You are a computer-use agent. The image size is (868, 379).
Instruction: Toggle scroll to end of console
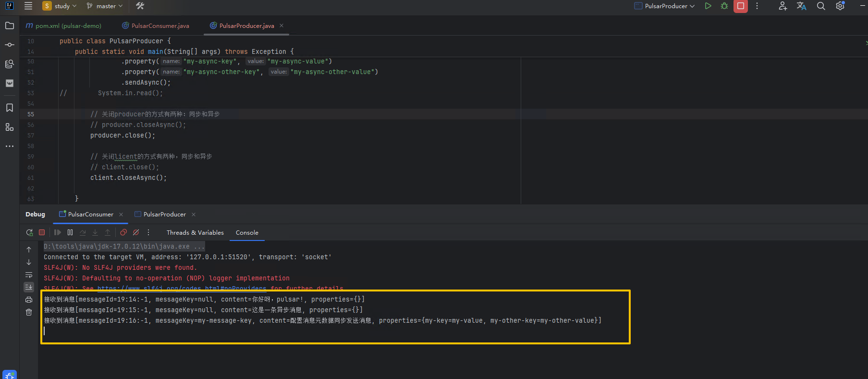29,287
